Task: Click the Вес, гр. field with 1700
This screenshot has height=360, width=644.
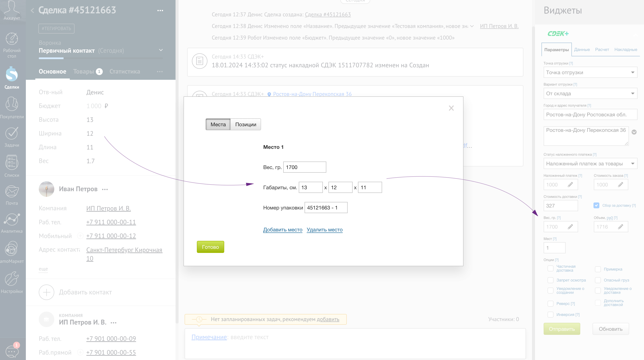Action: click(x=304, y=167)
